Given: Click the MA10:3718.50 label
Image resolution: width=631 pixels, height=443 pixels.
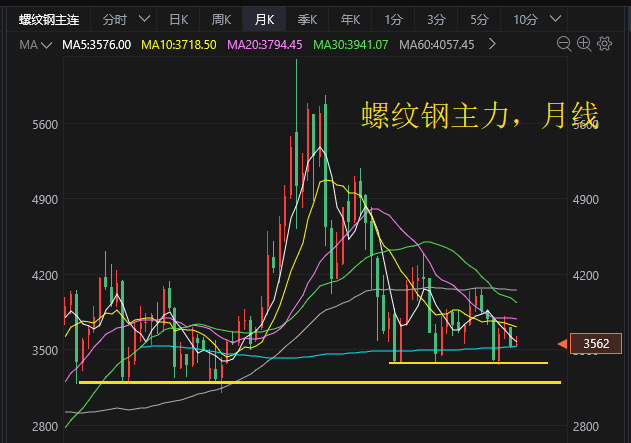Looking at the screenshot, I should [179, 45].
